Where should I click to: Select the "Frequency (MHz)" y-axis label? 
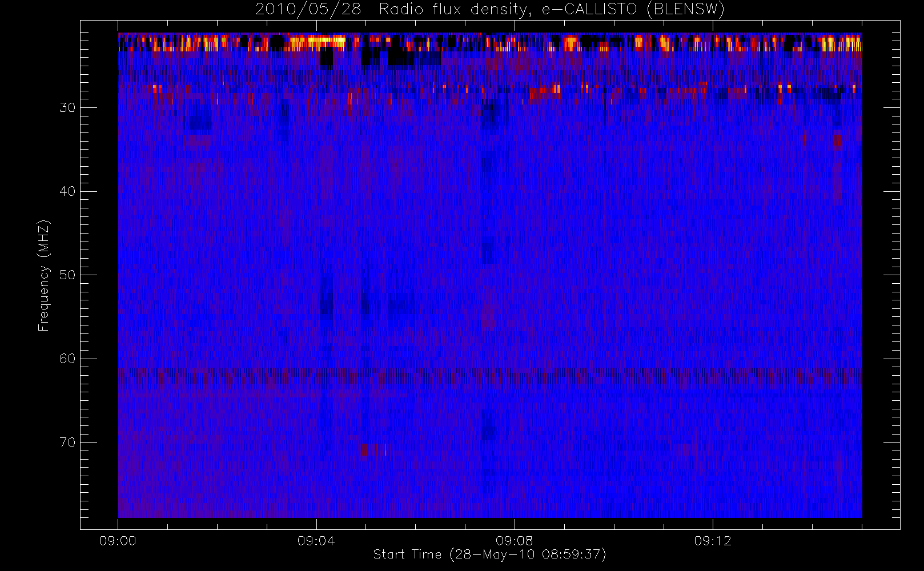point(43,275)
